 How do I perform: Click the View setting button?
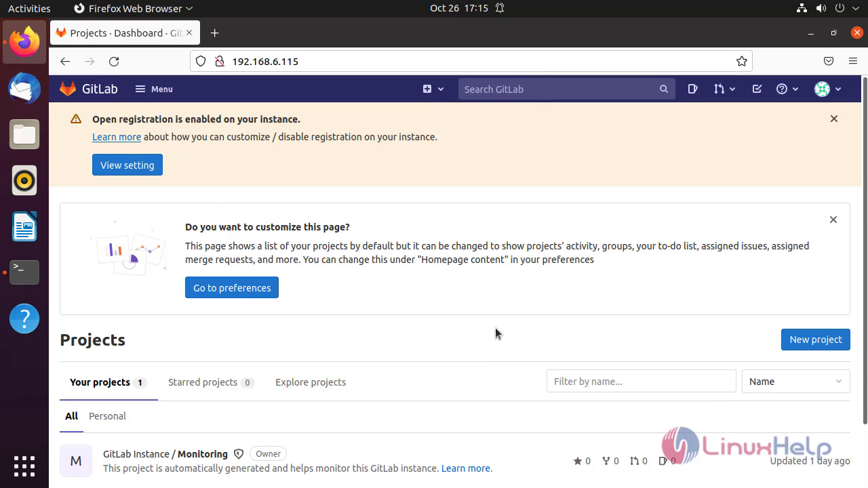click(127, 165)
